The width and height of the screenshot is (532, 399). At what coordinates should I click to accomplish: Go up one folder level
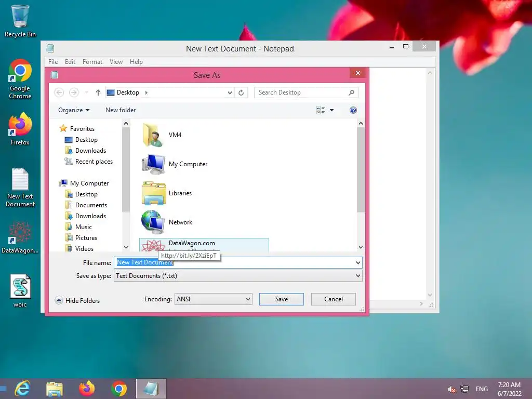point(98,92)
